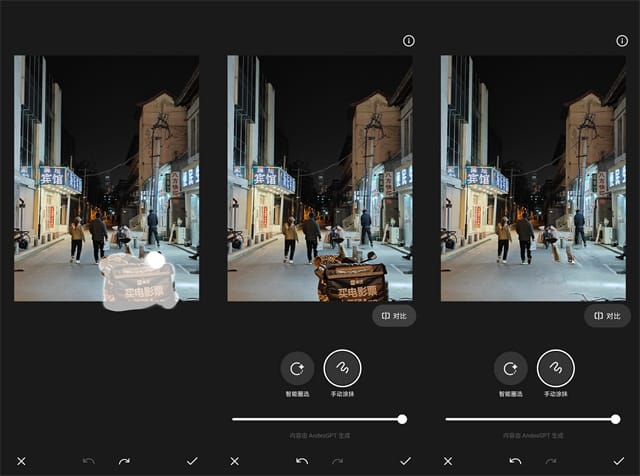Click the undo arrow in the right screen
Viewport: 640px width, 476px height.
click(515, 461)
